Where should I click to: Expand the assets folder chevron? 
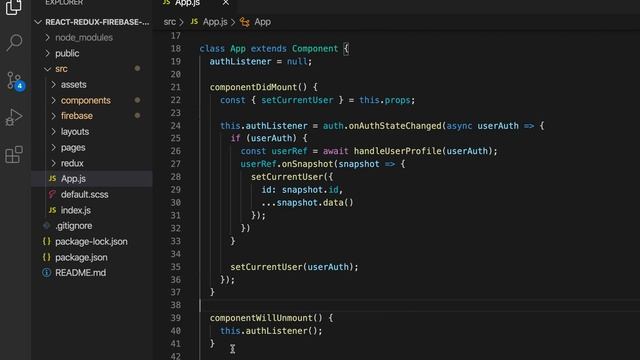53,84
